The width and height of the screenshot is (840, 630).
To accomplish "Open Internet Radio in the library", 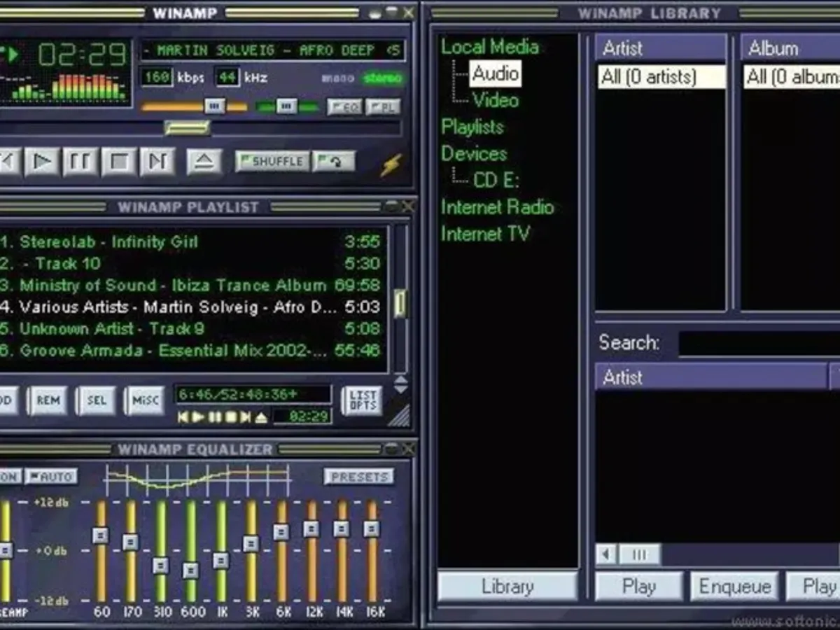I will pyautogui.click(x=497, y=207).
